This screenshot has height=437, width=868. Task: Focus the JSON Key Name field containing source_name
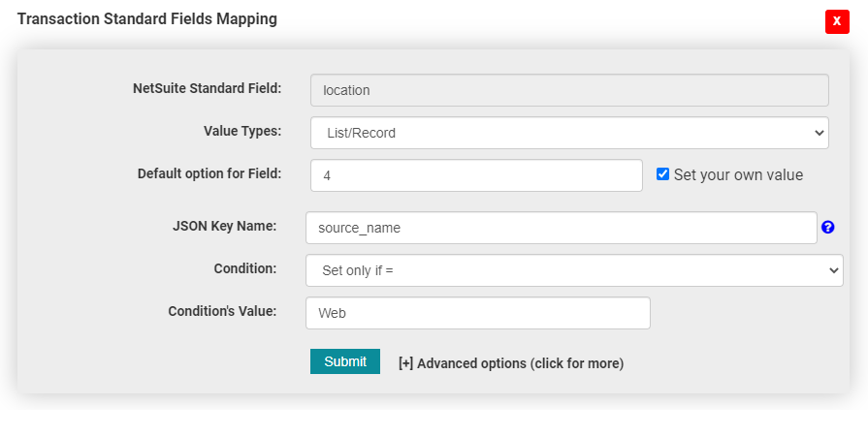tap(561, 228)
